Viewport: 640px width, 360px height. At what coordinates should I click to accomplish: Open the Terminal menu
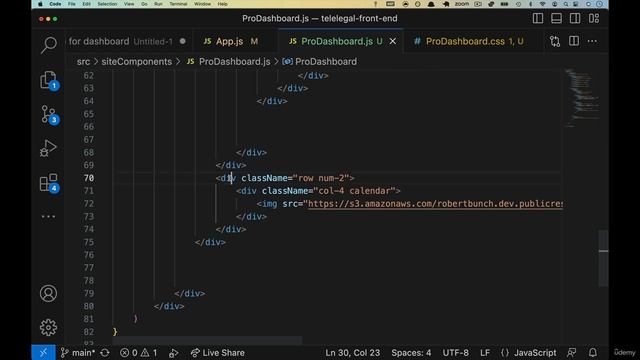click(x=178, y=4)
